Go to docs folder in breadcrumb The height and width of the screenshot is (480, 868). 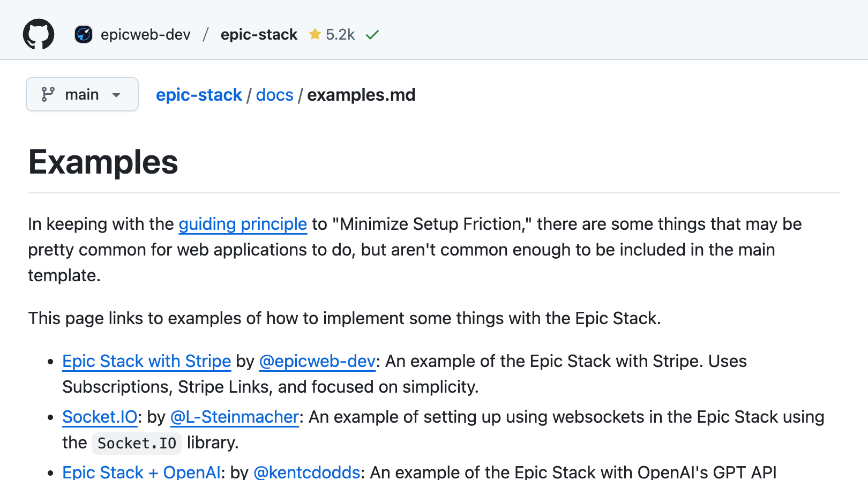tap(274, 95)
